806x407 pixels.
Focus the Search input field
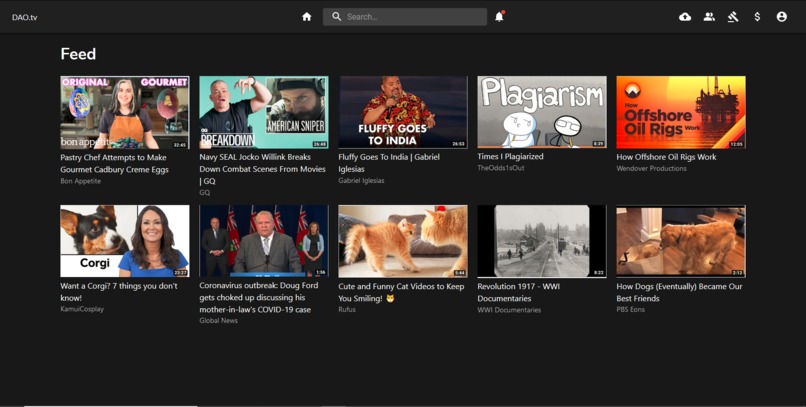click(405, 16)
